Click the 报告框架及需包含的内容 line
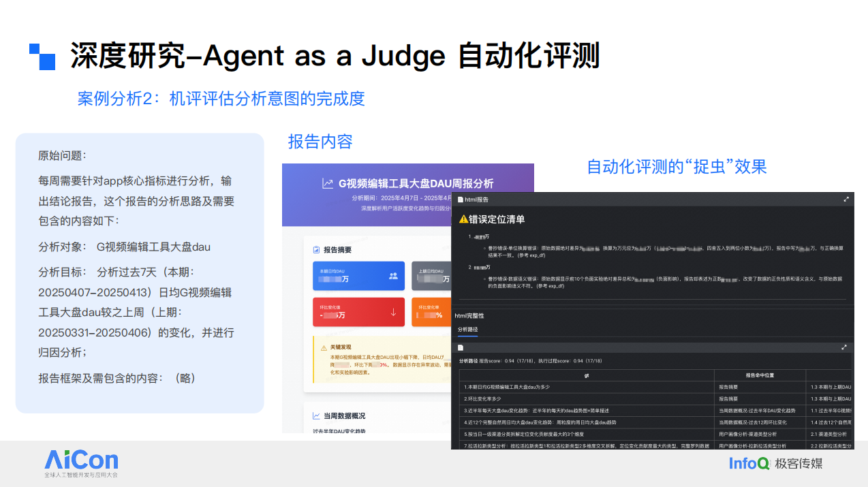 [x=118, y=378]
